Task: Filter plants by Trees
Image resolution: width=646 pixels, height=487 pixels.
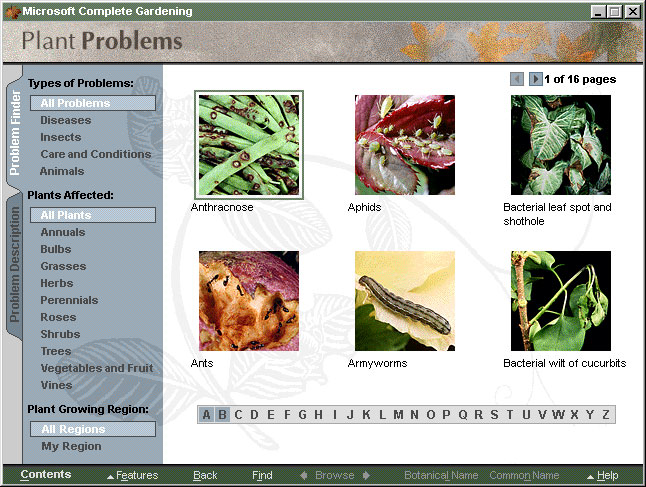Action: [x=56, y=351]
